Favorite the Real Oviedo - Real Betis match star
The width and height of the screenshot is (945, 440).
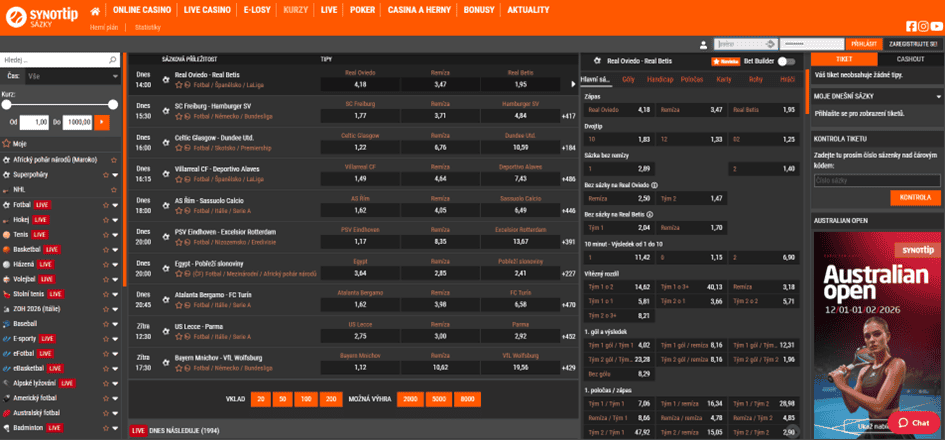click(x=178, y=85)
